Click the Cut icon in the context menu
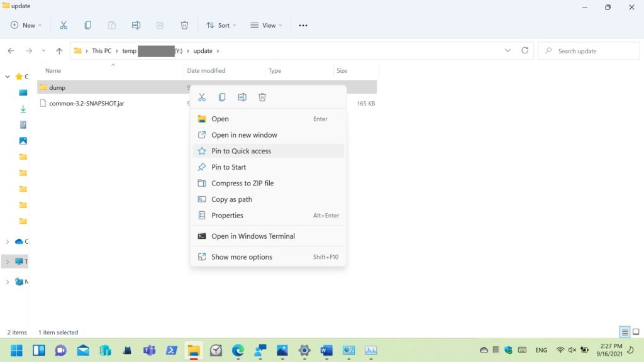The height and width of the screenshot is (362, 644). 202,97
